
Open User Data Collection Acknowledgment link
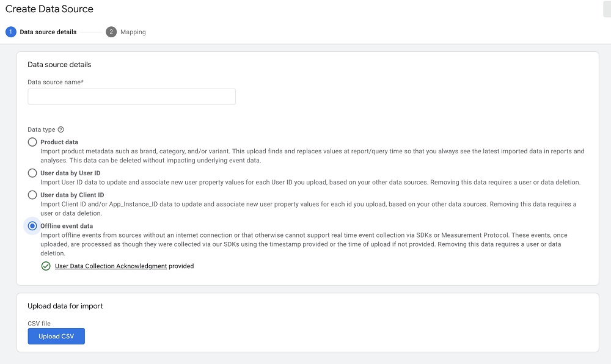(x=111, y=266)
